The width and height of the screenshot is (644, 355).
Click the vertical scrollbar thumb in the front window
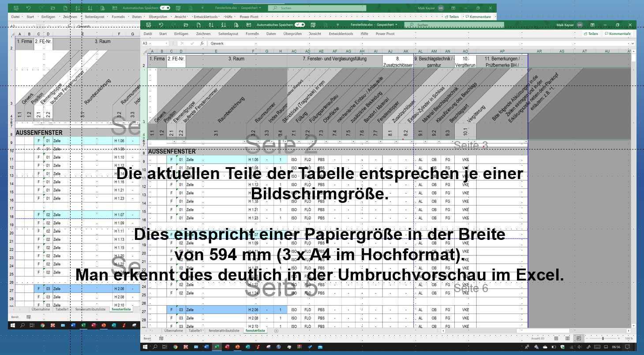point(634,58)
